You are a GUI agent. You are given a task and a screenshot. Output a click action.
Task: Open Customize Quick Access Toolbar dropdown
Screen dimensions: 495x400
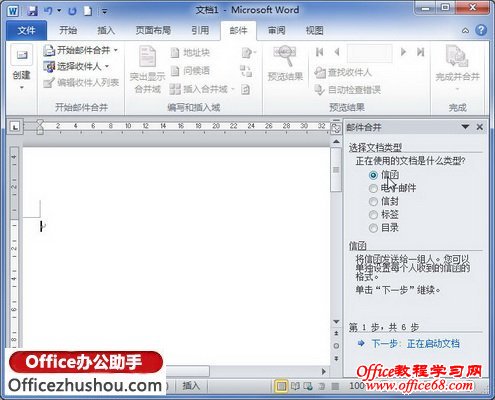pyautogui.click(x=105, y=12)
